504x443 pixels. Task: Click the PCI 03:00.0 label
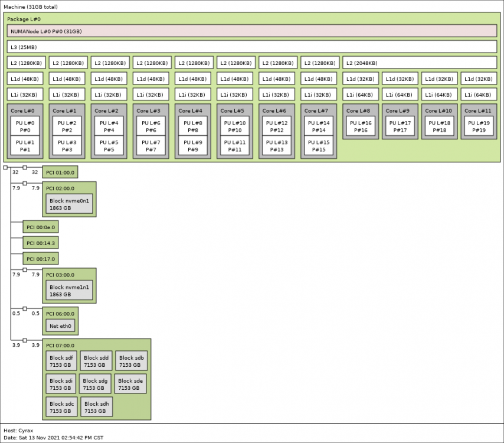(60, 275)
